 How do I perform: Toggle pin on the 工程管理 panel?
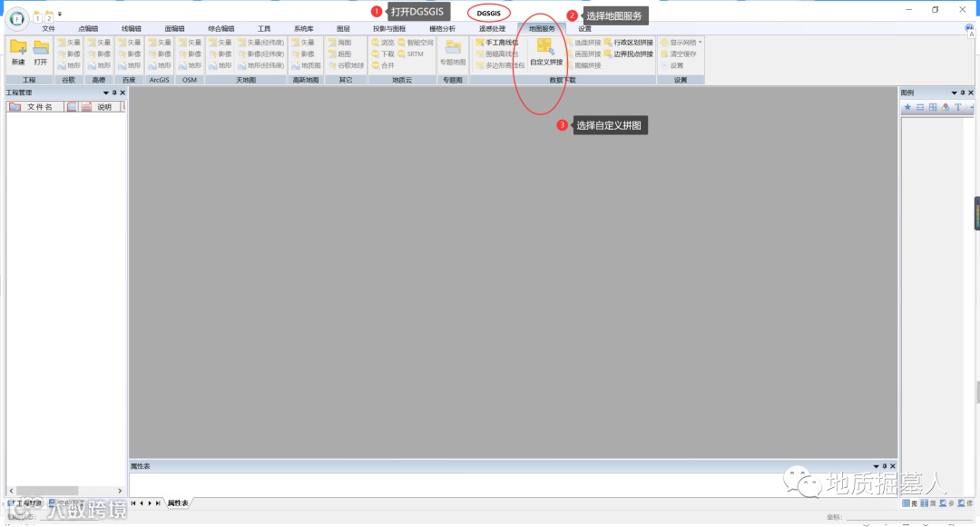[114, 93]
